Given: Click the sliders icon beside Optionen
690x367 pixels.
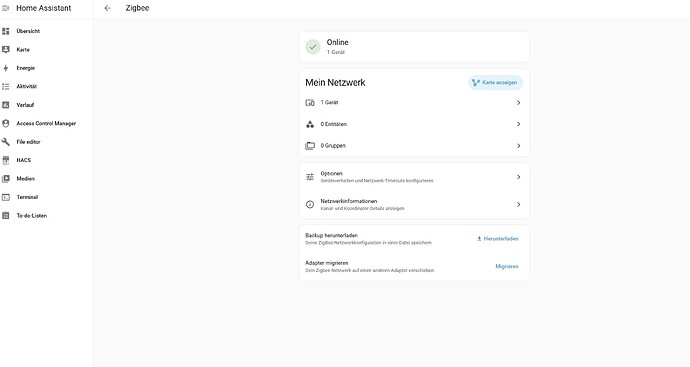Looking at the screenshot, I should coord(310,177).
